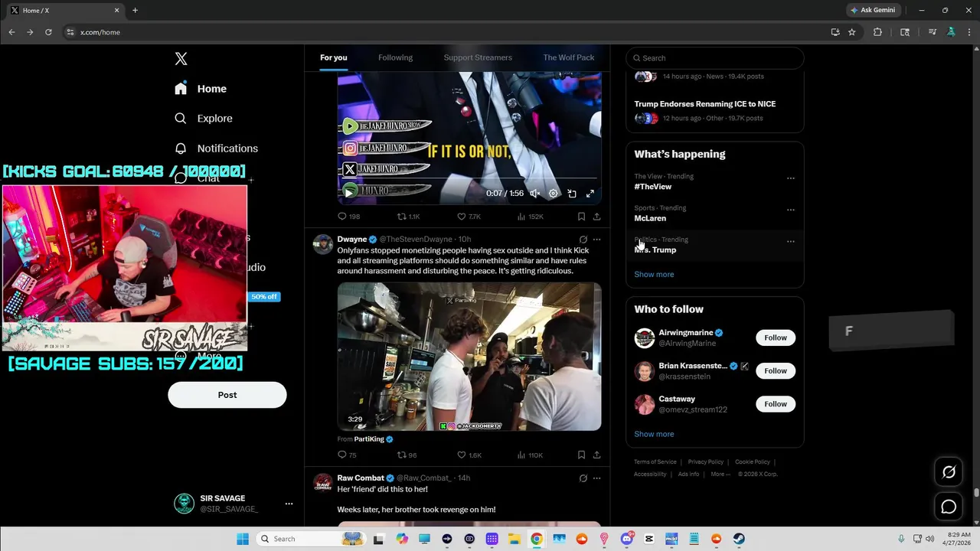Bookmark the Jake Munro video post
980x551 pixels.
[x=581, y=217]
